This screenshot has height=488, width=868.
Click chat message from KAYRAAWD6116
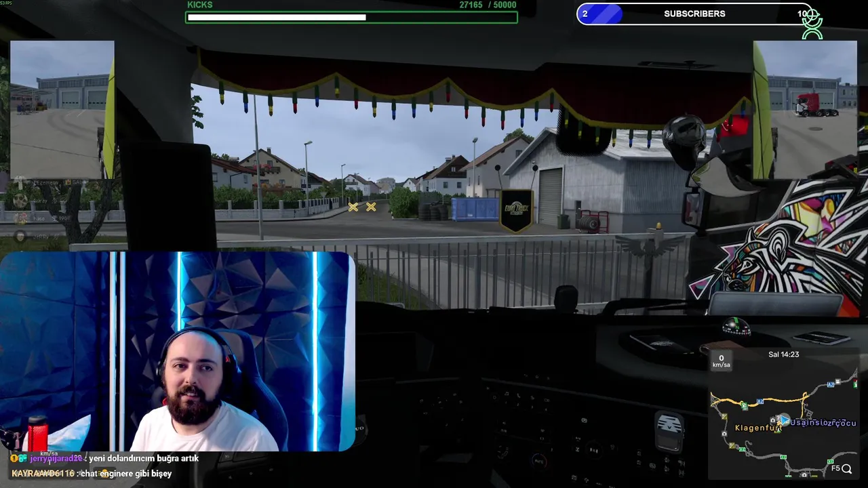point(92,474)
